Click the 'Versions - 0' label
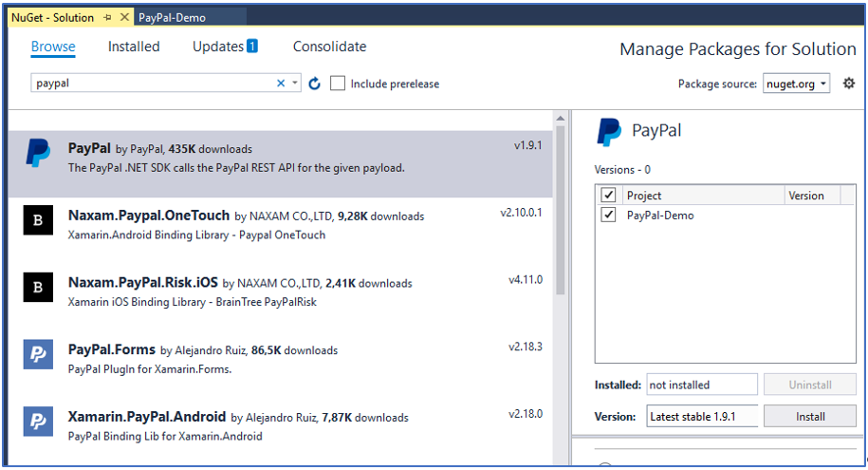The image size is (868, 470). (x=622, y=170)
